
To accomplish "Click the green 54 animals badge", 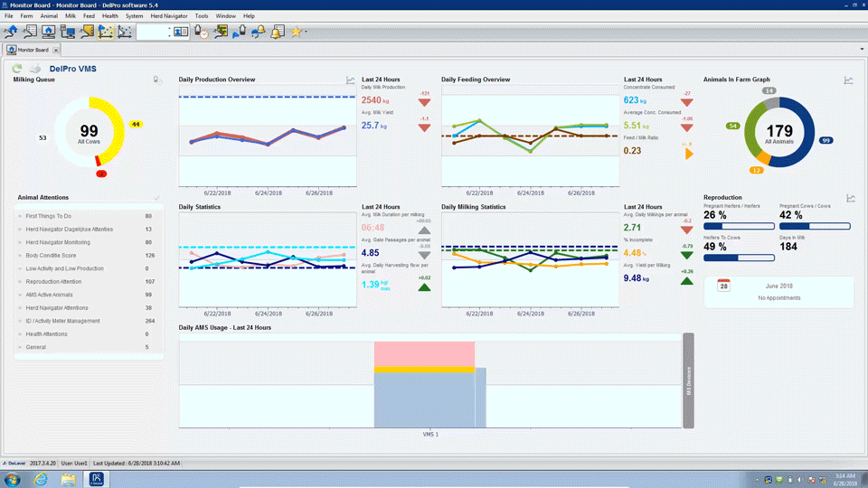I will point(733,127).
